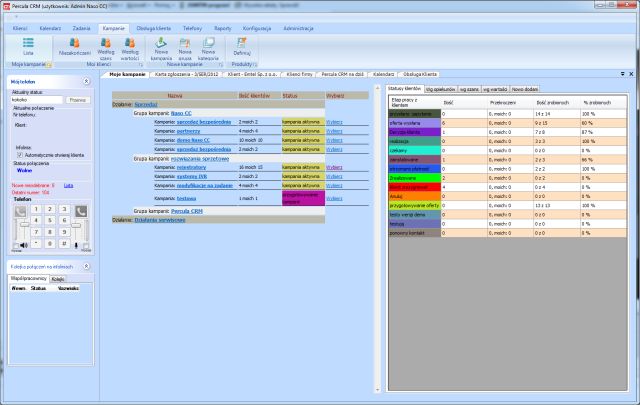Image resolution: width=640 pixels, height=405 pixels.
Task: Collapse the Mój telefon panel
Action: pos(87,81)
